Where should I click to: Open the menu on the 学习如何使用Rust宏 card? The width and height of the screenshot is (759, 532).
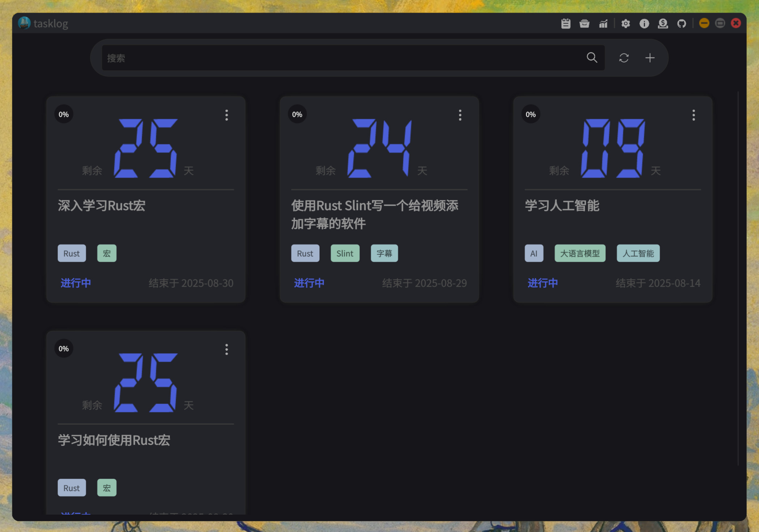point(226,349)
